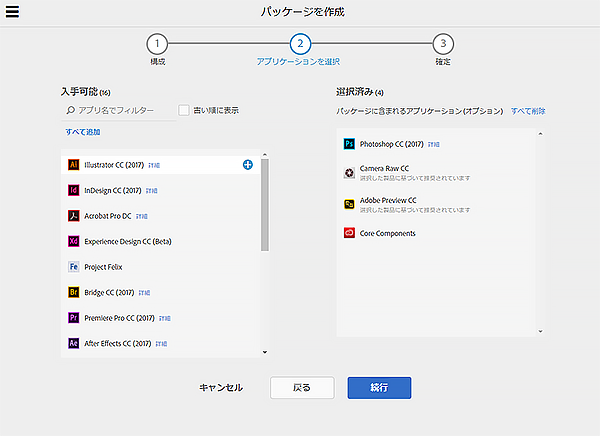Open details link for Acrobat Pro DC
This screenshot has height=436, width=600.
coord(142,216)
